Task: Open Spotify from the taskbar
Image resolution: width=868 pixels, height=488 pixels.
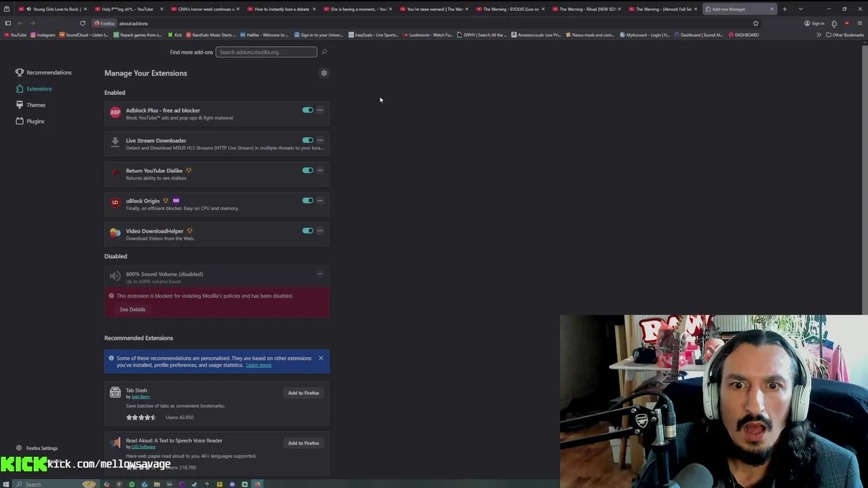Action: 132,484
